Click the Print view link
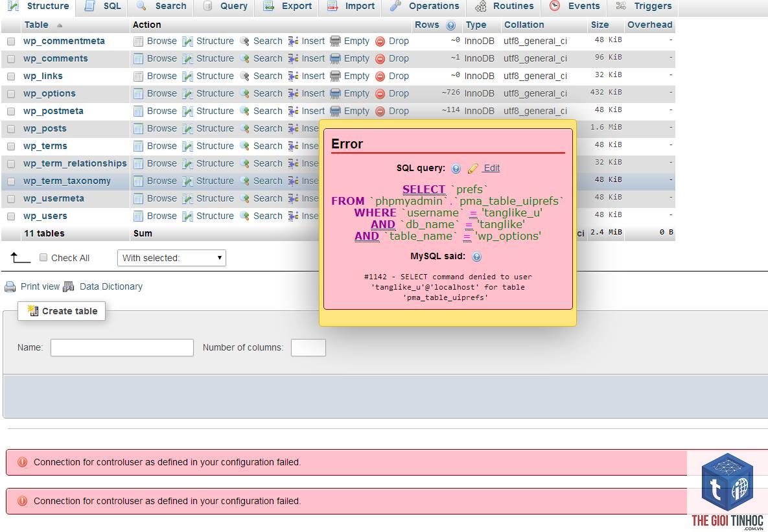The image size is (768, 532). tap(40, 286)
